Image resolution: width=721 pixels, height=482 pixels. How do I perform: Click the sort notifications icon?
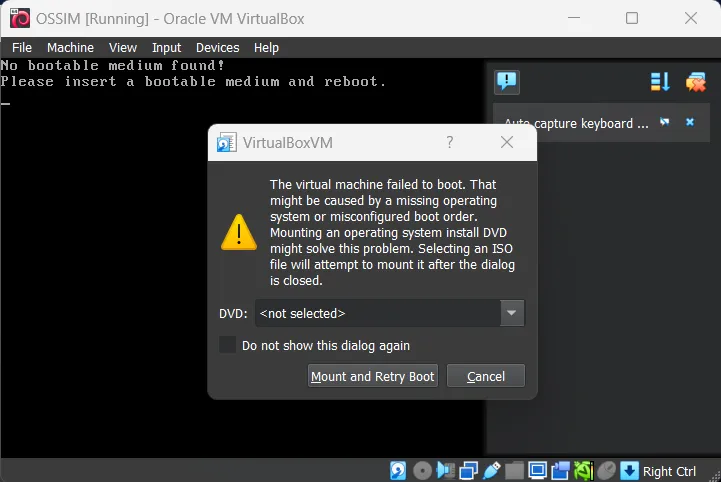pyautogui.click(x=660, y=82)
